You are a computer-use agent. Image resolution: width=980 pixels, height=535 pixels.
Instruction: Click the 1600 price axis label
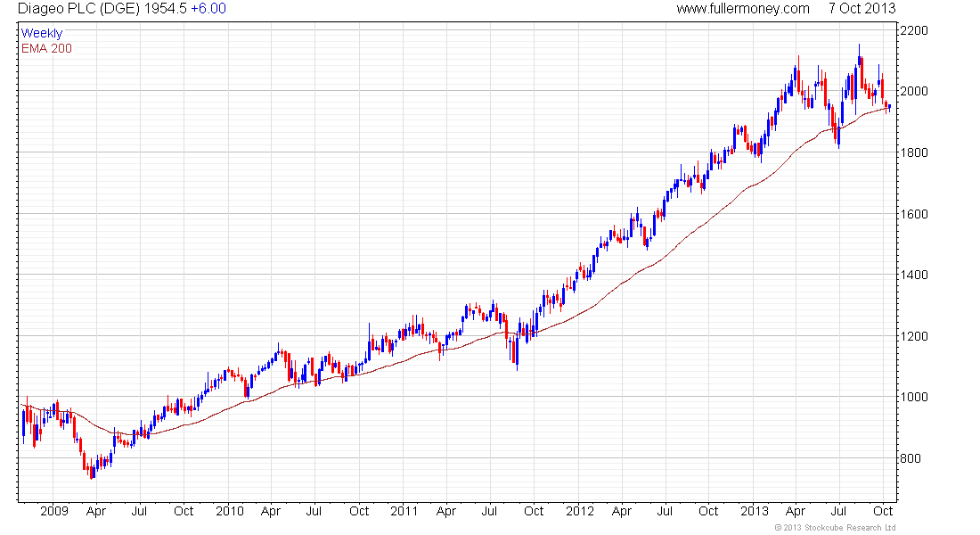(914, 214)
